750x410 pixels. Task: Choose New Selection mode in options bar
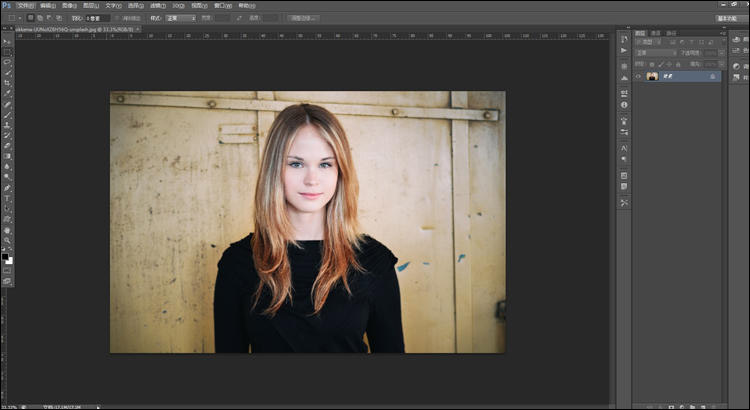tap(30, 18)
